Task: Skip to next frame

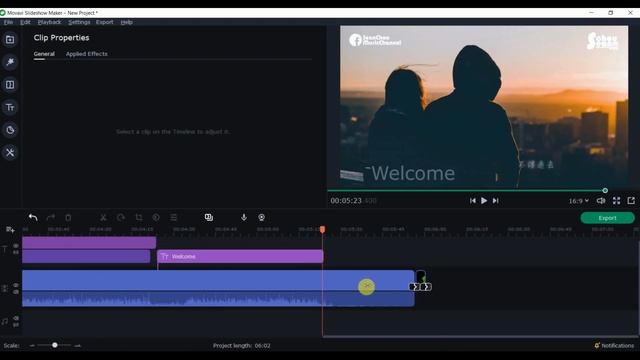Action: coord(496,200)
